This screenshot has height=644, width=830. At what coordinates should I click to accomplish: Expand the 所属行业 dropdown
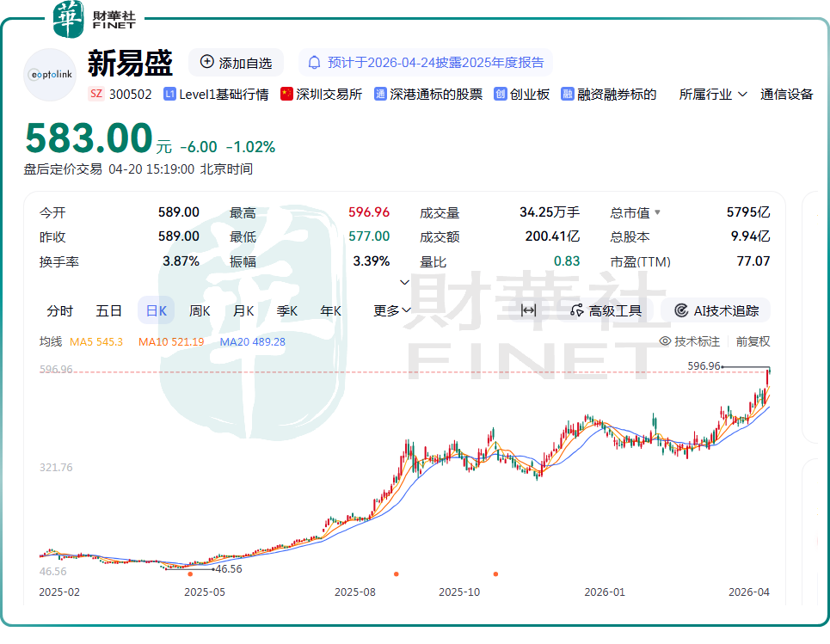coord(713,95)
